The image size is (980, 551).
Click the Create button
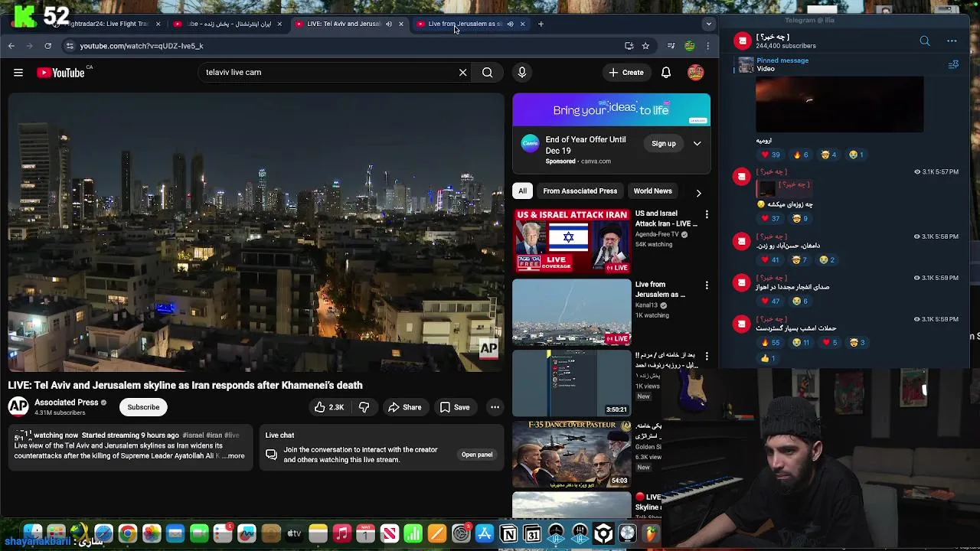pyautogui.click(x=626, y=73)
